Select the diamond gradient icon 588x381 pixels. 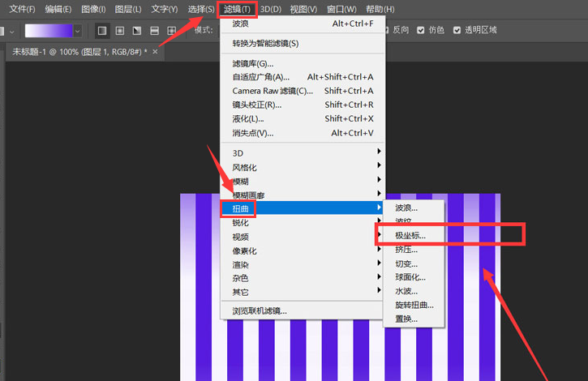(171, 31)
